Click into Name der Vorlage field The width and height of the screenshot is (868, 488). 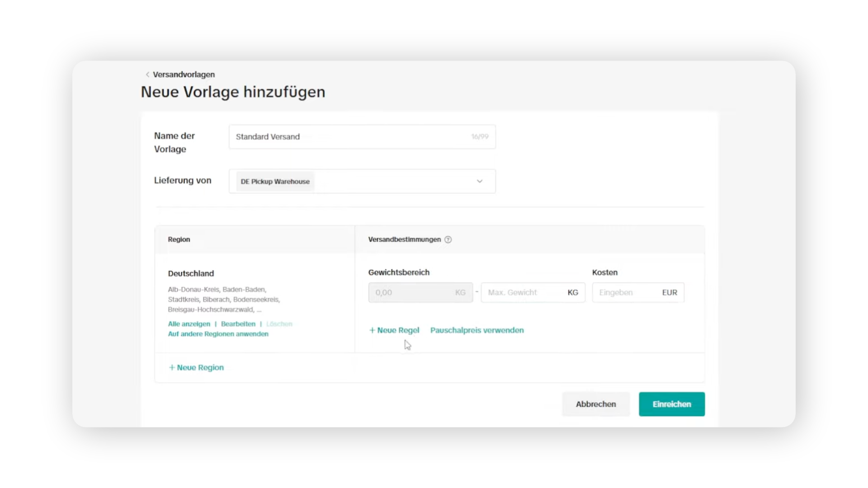coord(362,136)
